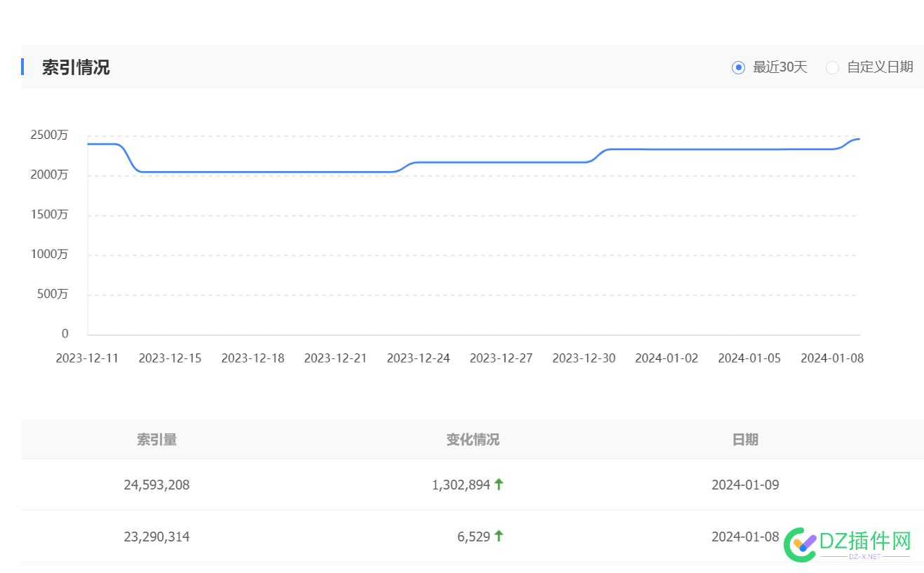Click the date cell 2024-01-08 in table

(745, 537)
